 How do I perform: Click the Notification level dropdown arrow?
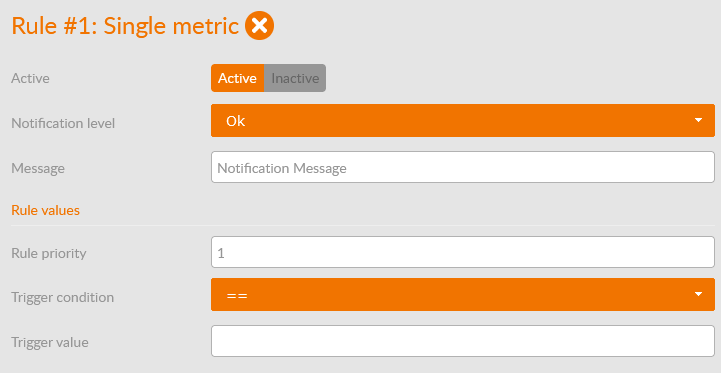coord(698,121)
